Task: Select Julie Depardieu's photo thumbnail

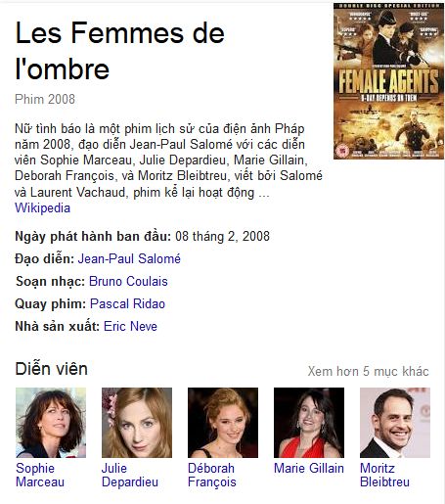Action: pyautogui.click(x=137, y=423)
